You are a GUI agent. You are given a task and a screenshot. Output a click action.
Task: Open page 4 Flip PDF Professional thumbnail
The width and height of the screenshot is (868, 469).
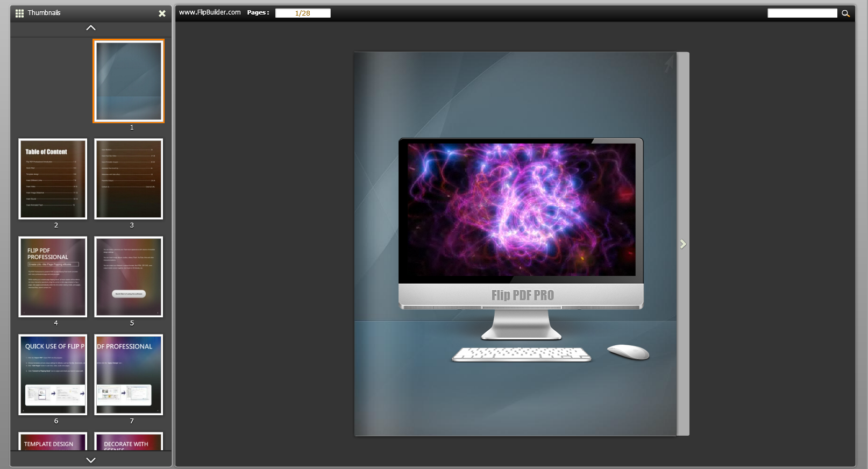tap(53, 277)
